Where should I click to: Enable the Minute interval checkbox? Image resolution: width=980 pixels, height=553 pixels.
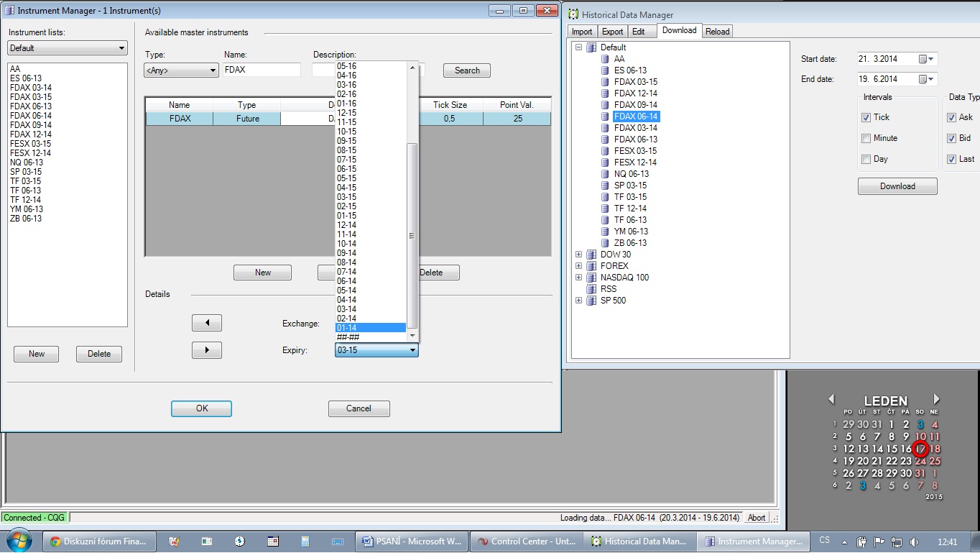coord(866,138)
